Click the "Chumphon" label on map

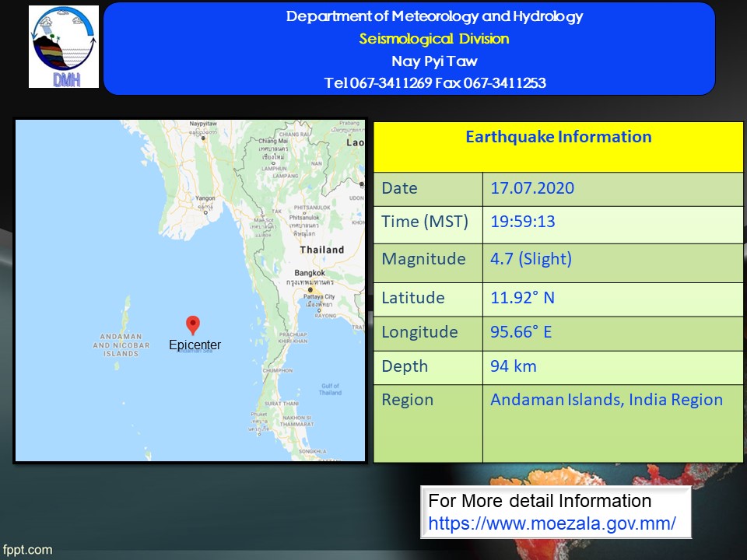tap(278, 370)
